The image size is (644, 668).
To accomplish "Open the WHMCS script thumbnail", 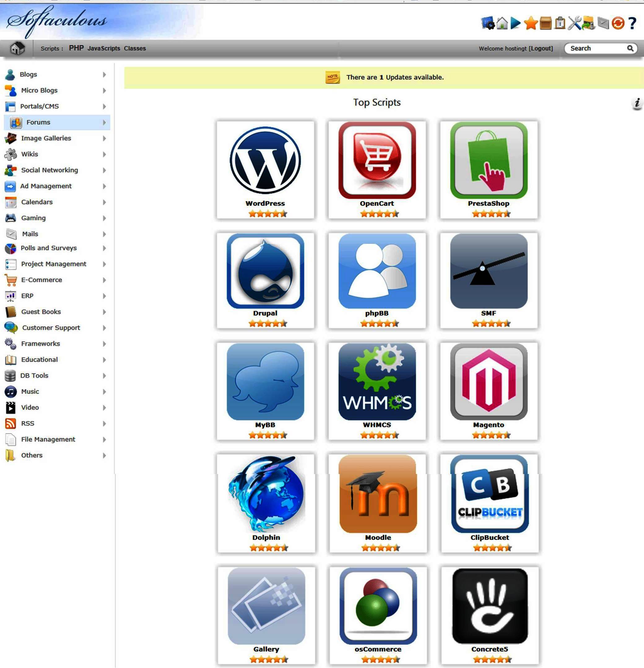I will [x=377, y=382].
